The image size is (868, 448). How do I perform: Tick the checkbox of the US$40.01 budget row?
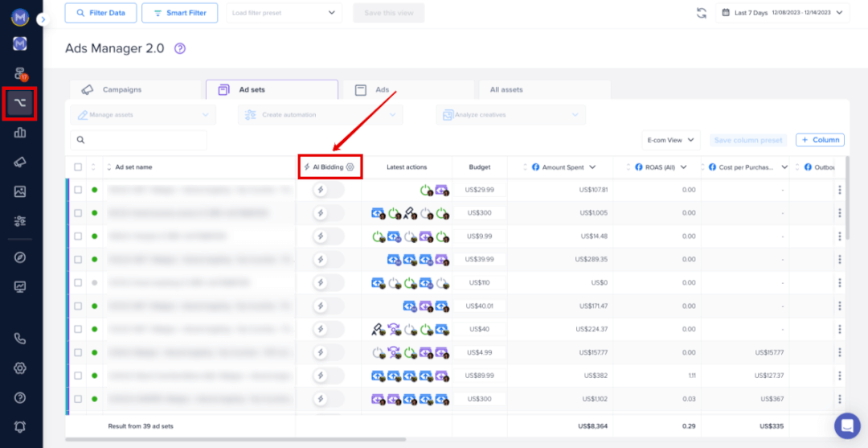click(78, 306)
